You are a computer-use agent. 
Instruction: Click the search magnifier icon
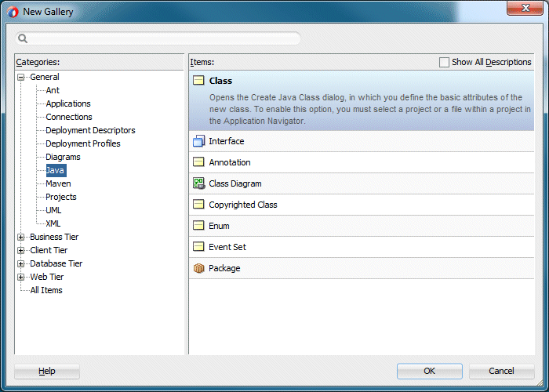click(x=23, y=38)
